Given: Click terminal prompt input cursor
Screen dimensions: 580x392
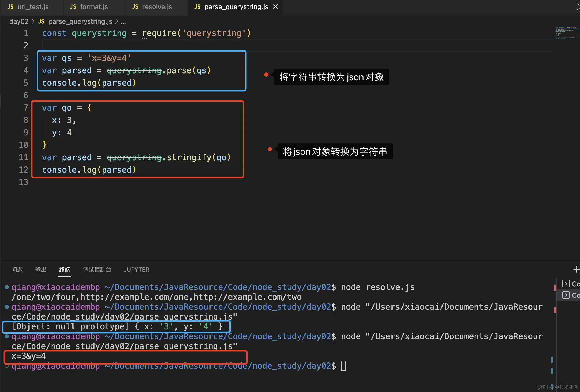Looking at the screenshot, I should point(343,366).
